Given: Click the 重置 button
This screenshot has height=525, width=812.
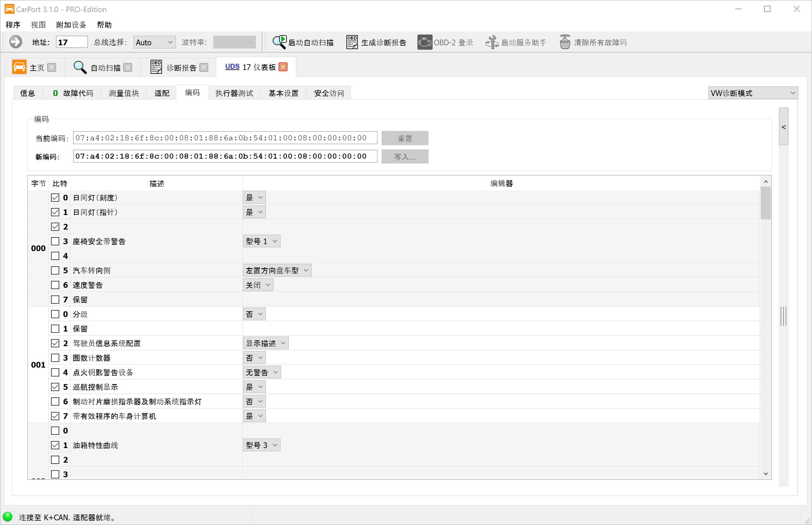Looking at the screenshot, I should [405, 138].
